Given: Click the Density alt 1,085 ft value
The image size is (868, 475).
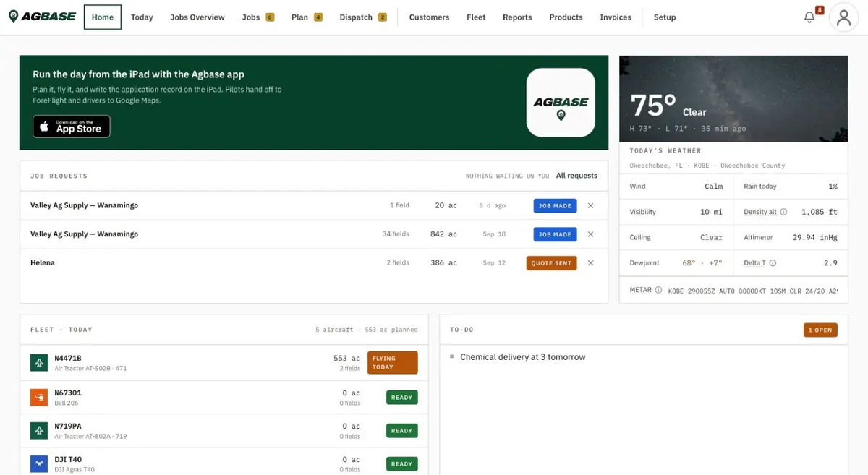Looking at the screenshot, I should [820, 212].
